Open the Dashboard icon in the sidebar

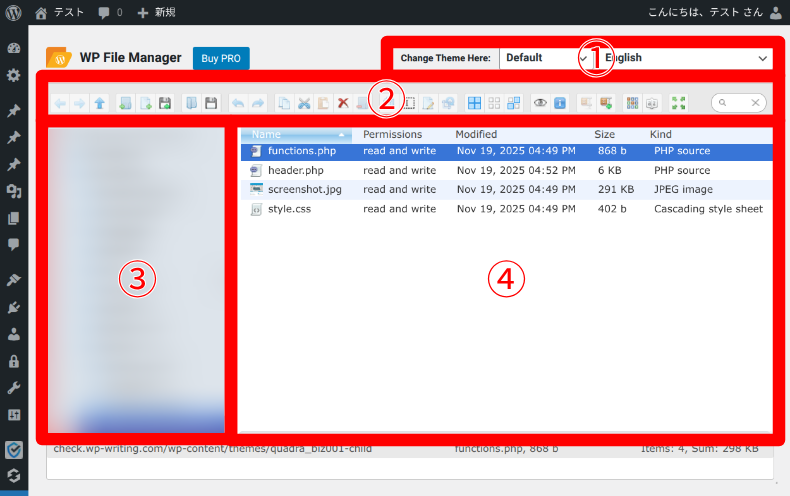click(x=14, y=48)
